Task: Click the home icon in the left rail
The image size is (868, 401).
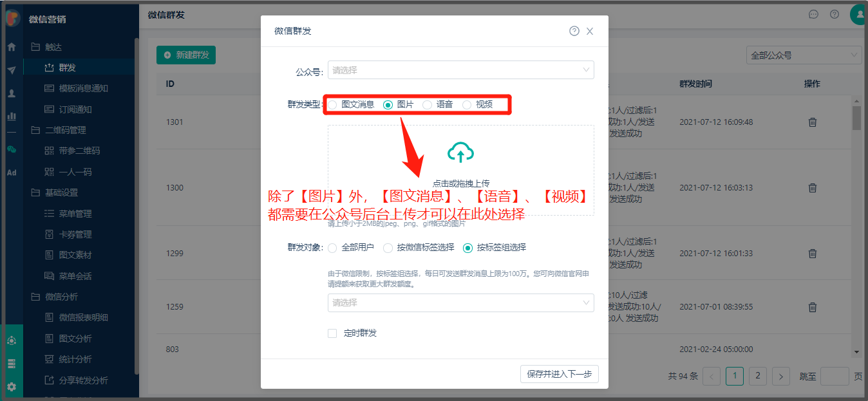Action: tap(12, 47)
